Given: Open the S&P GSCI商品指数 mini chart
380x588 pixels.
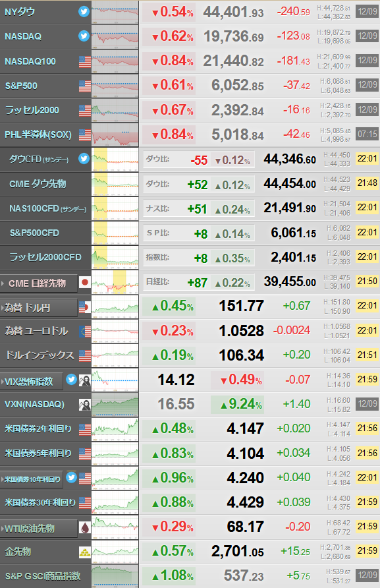Looking at the screenshot, I should pos(115,576).
